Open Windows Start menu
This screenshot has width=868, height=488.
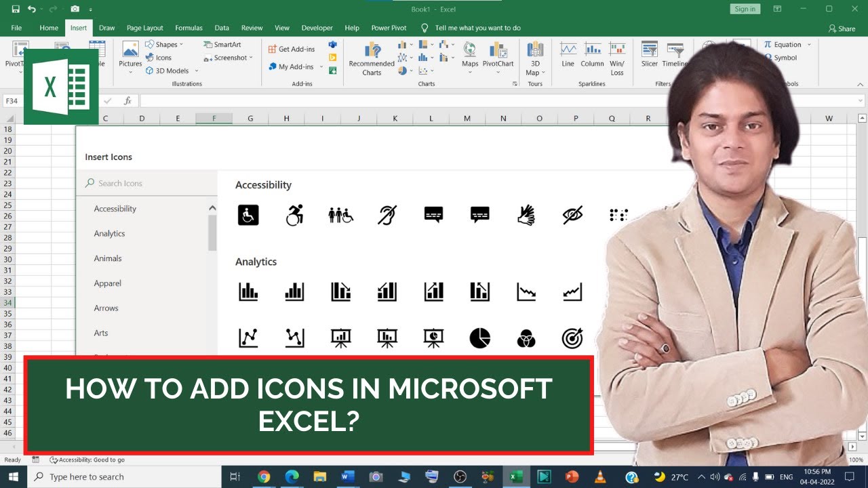pyautogui.click(x=14, y=476)
